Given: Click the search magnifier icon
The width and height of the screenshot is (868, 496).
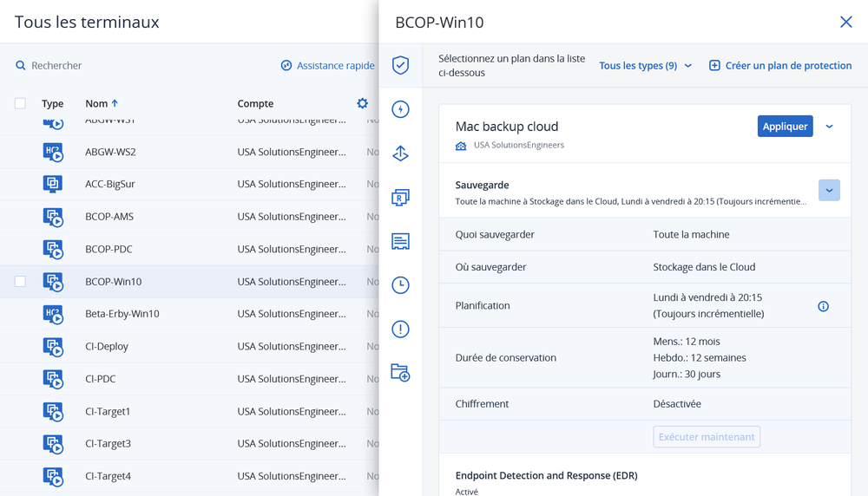Looking at the screenshot, I should 21,65.
